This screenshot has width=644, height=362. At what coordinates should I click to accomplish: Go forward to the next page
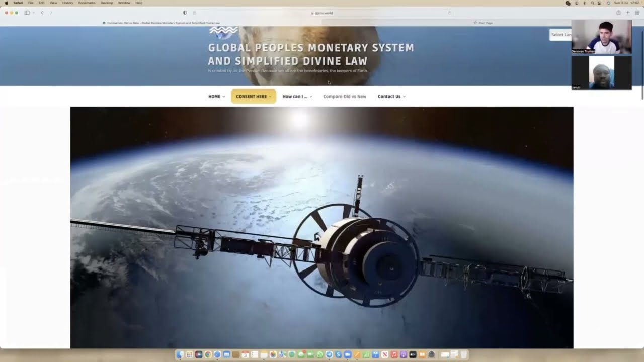(x=51, y=13)
